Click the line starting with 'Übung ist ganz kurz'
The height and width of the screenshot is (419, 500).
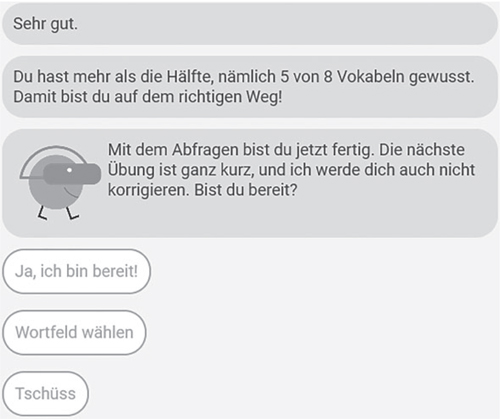[291, 170]
